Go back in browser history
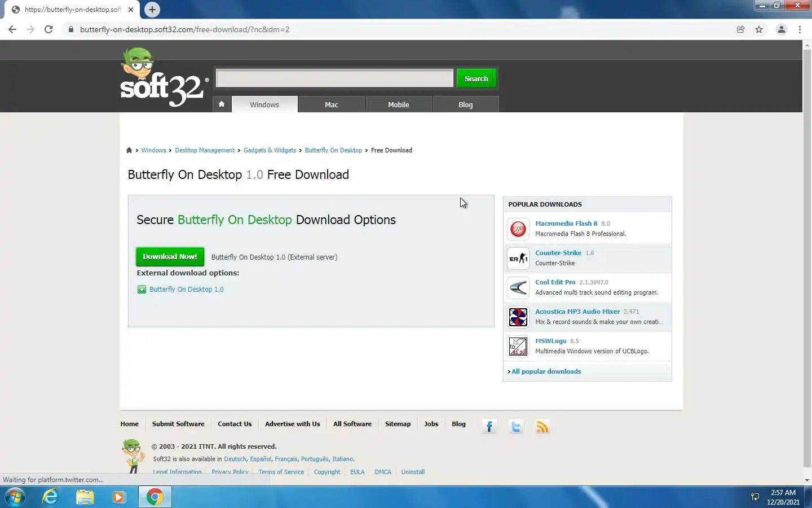 click(x=12, y=29)
